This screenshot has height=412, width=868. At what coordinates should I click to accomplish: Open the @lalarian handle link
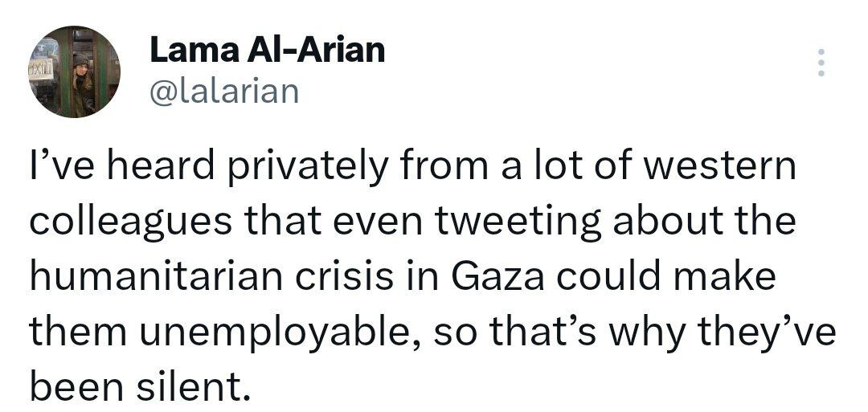(224, 92)
